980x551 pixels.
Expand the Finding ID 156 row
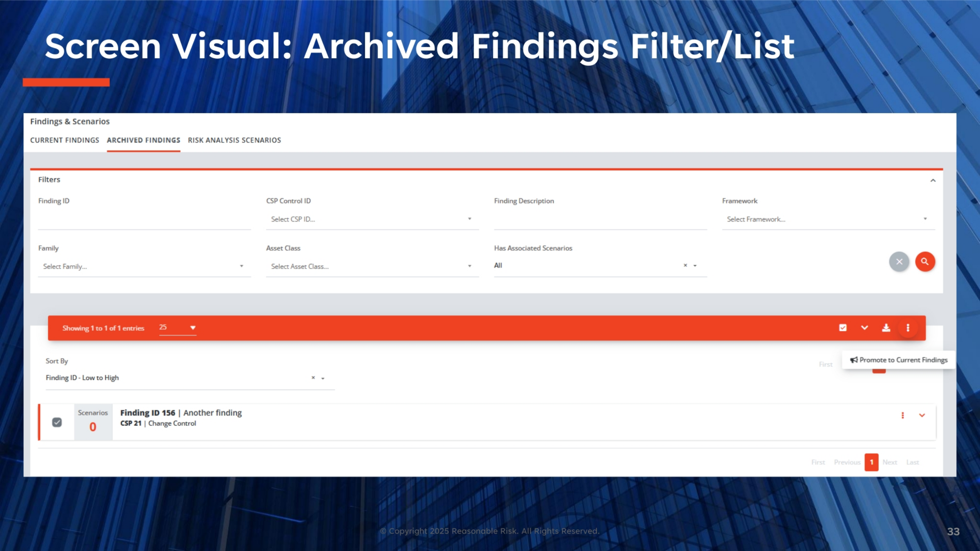(922, 415)
